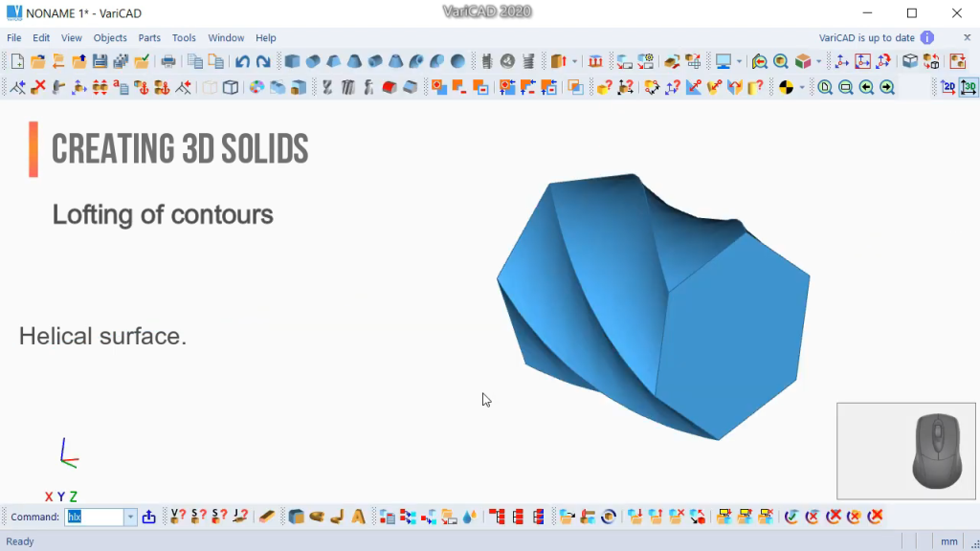Insert a spring with the coil icon

coord(528,61)
